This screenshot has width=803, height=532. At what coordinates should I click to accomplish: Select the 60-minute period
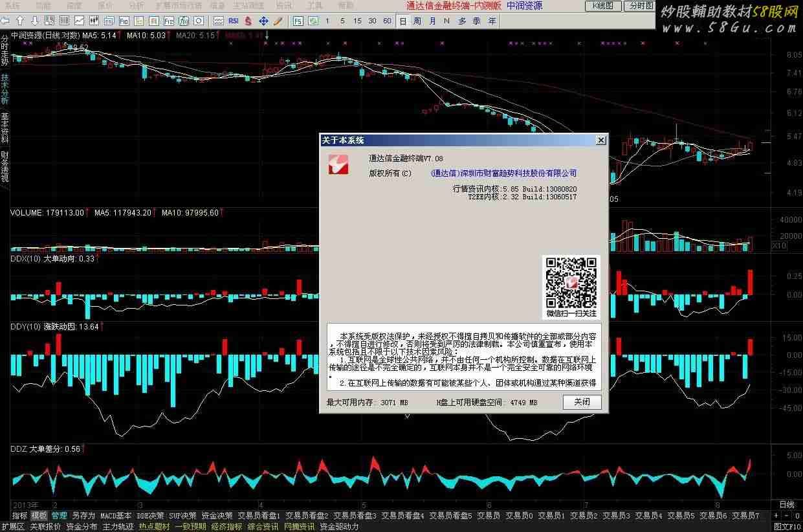point(387,21)
